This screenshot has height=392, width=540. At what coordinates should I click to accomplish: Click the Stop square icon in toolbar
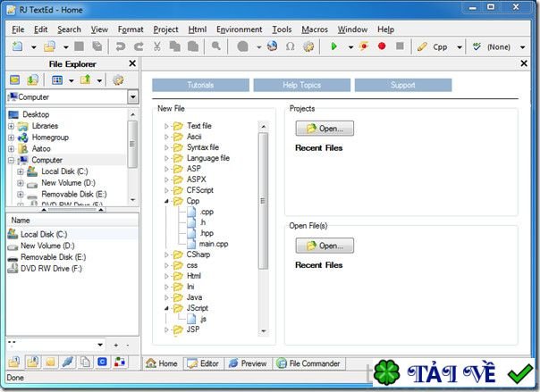400,46
